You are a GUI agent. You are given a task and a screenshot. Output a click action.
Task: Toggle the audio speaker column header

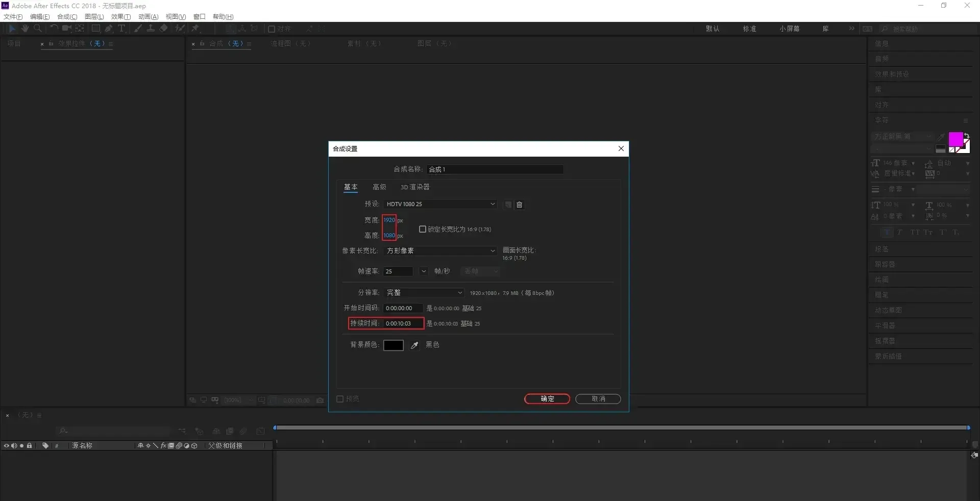tap(14, 446)
